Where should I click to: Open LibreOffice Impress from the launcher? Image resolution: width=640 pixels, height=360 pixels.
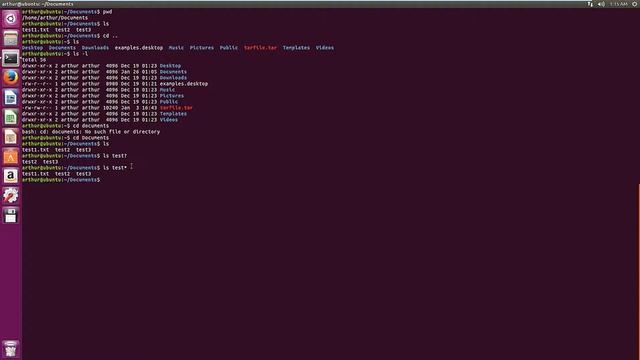pyautogui.click(x=11, y=137)
